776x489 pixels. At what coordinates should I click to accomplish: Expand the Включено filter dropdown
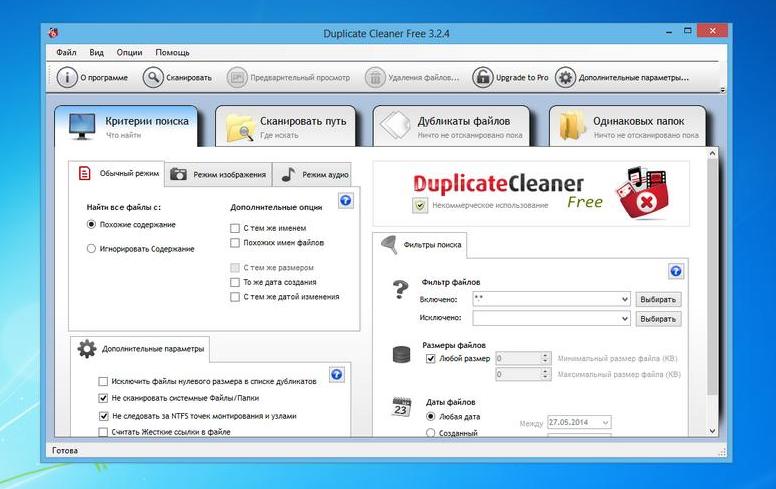625,299
